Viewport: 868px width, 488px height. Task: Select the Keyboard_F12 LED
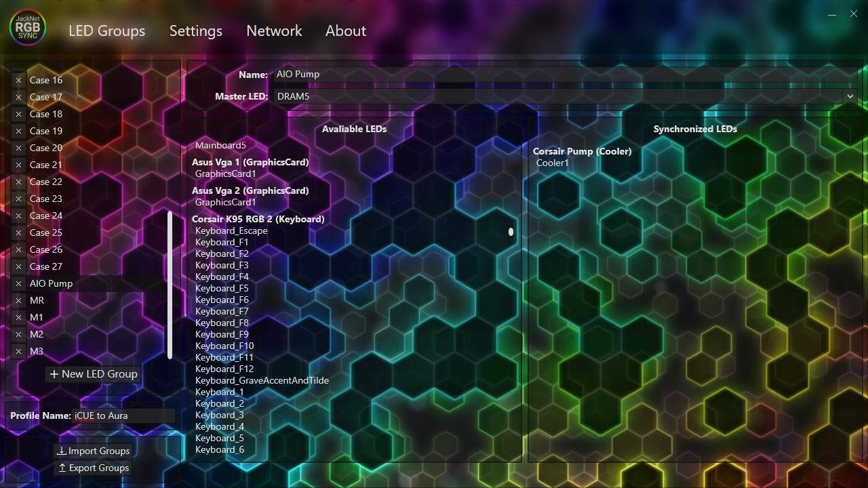224,369
